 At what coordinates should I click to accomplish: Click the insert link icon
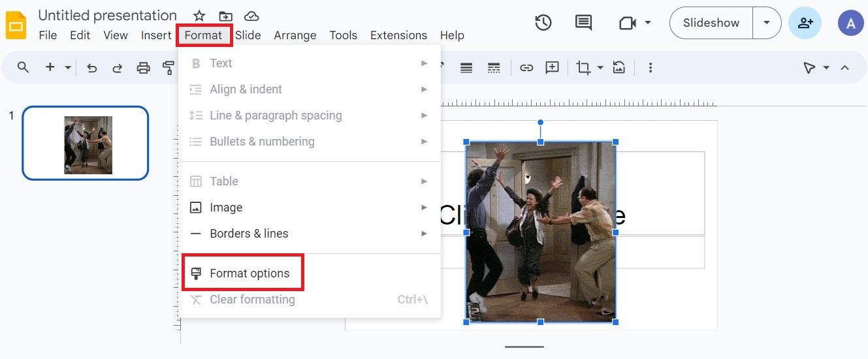[526, 67]
